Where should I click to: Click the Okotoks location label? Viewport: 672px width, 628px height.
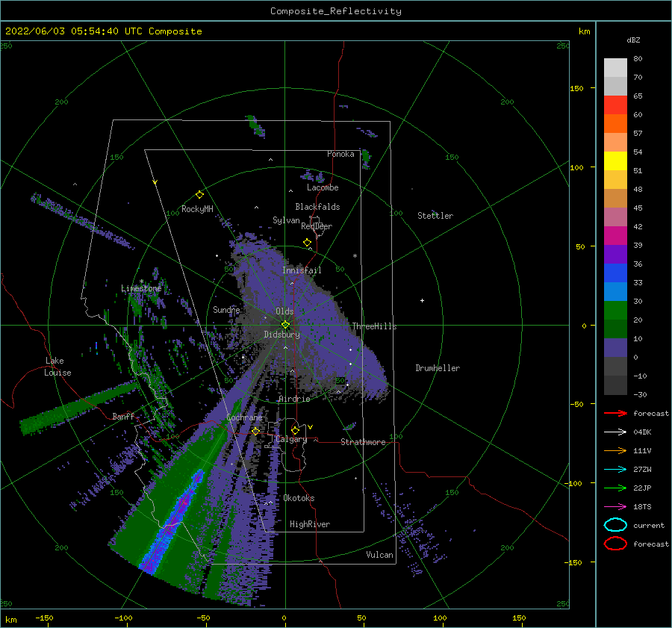pyautogui.click(x=299, y=498)
